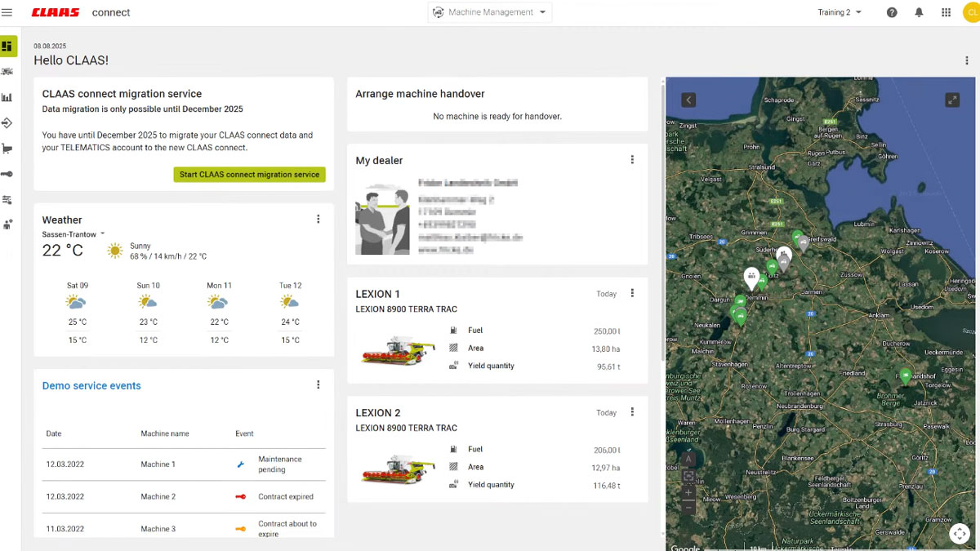
Task: Open the Training 2 account dropdown
Action: click(840, 12)
